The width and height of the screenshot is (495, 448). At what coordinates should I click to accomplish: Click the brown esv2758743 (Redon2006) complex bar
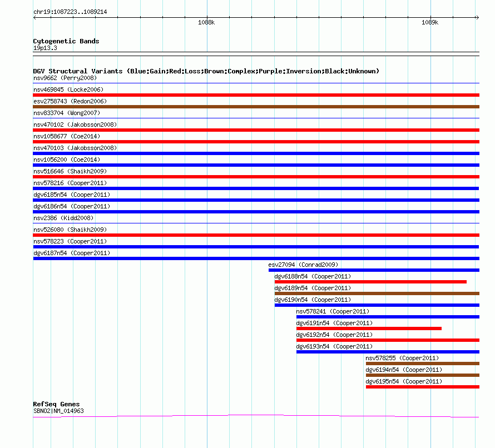pos(256,107)
